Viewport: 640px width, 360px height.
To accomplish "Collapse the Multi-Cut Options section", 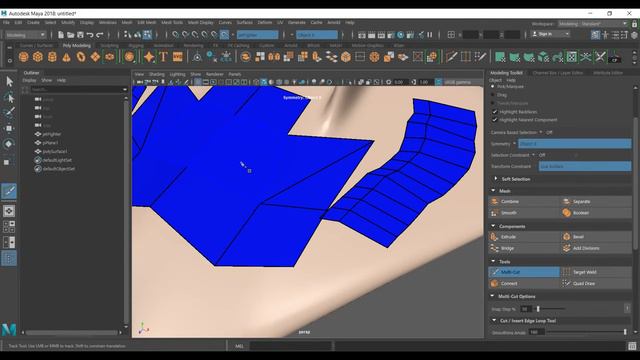I will tap(493, 296).
